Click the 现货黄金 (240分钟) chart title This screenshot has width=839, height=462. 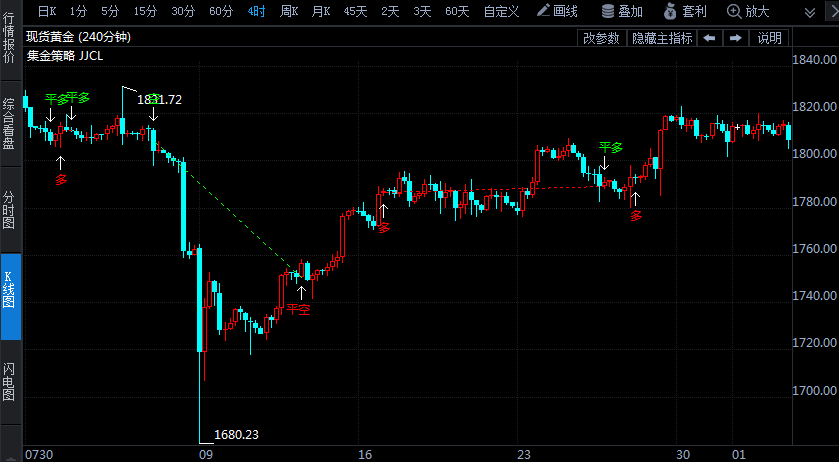pos(79,37)
